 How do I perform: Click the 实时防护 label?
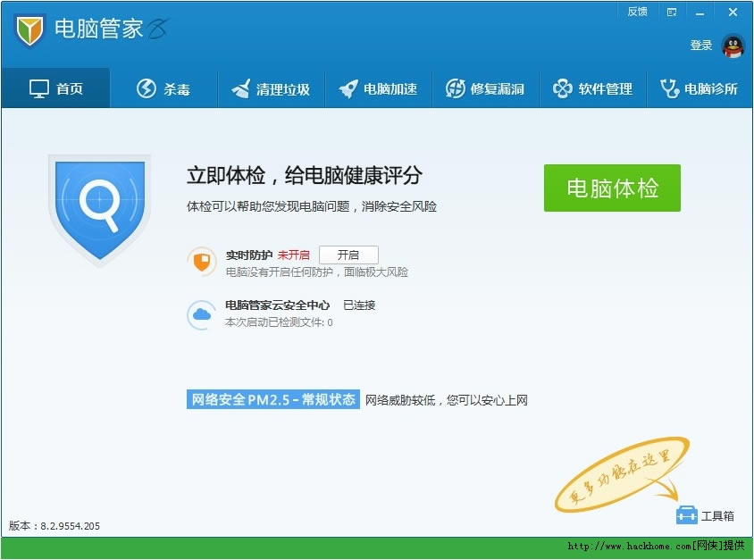click(249, 255)
